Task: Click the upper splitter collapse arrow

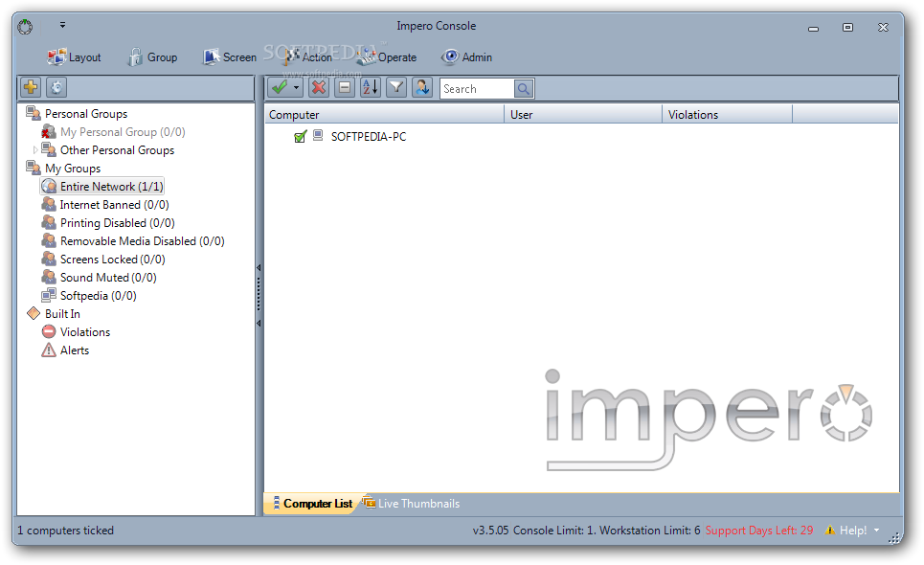Action: (259, 268)
